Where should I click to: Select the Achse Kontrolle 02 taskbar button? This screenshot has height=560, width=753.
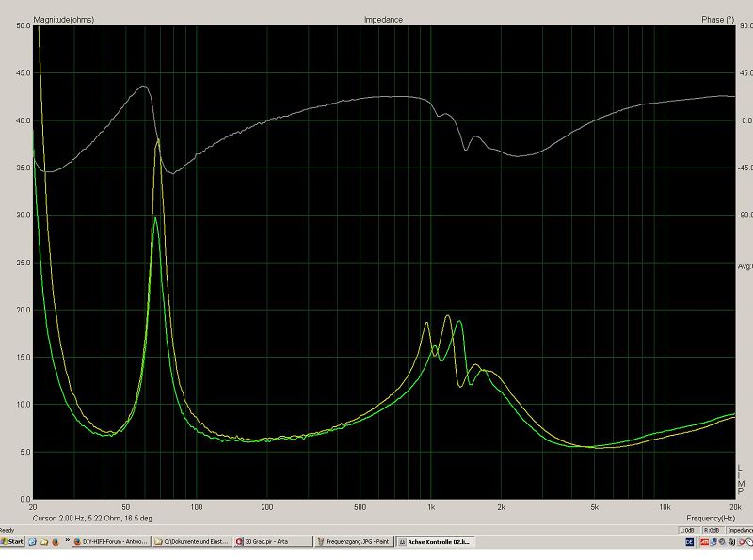click(435, 542)
